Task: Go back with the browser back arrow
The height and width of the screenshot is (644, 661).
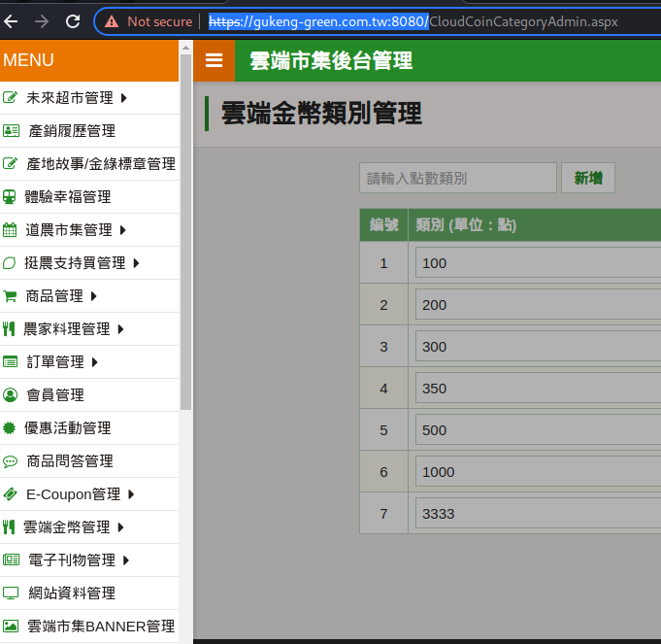Action: [x=11, y=21]
